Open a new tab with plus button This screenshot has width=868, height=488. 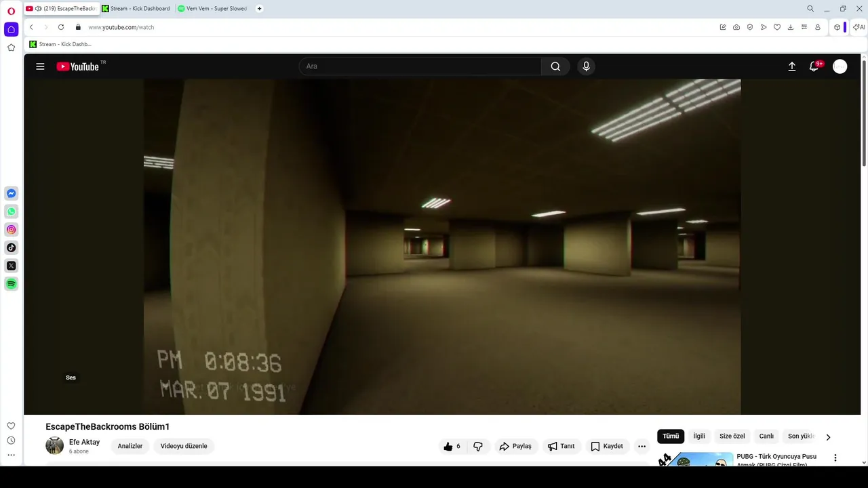click(x=259, y=9)
